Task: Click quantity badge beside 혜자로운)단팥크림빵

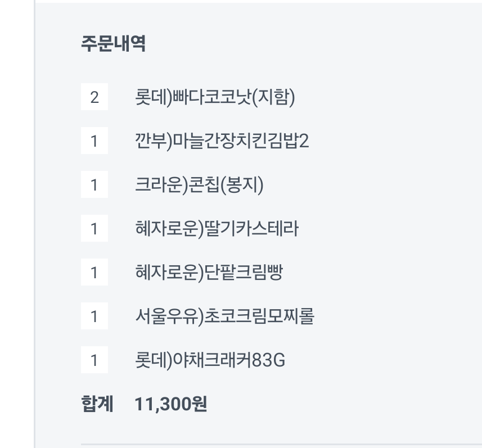Action: click(x=94, y=273)
